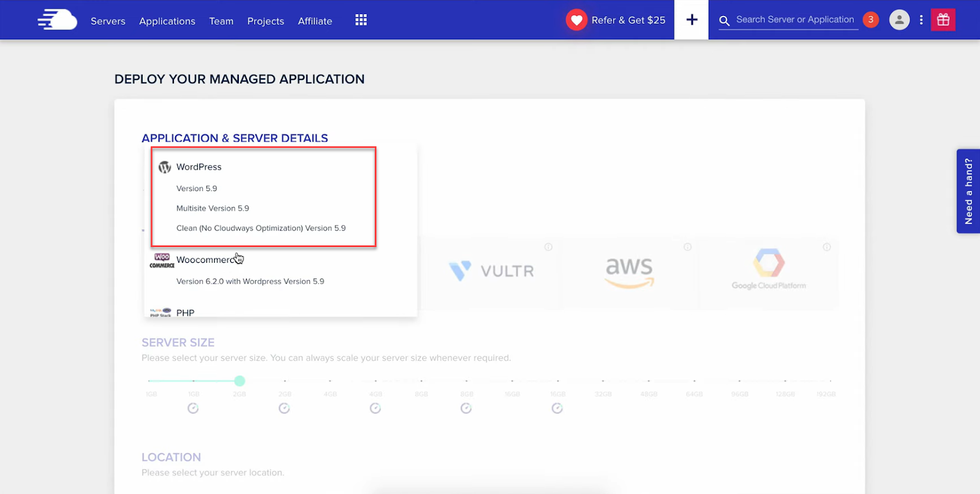Screen dimensions: 980x494
Task: Choose Woocommerce Version 6.2.0 option
Action: pos(250,281)
